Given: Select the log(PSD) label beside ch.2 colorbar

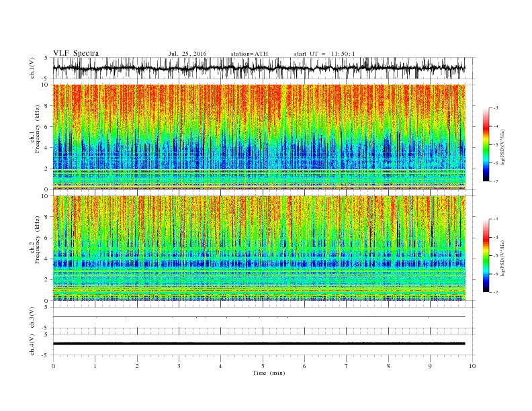Looking at the screenshot, I should (502, 258).
